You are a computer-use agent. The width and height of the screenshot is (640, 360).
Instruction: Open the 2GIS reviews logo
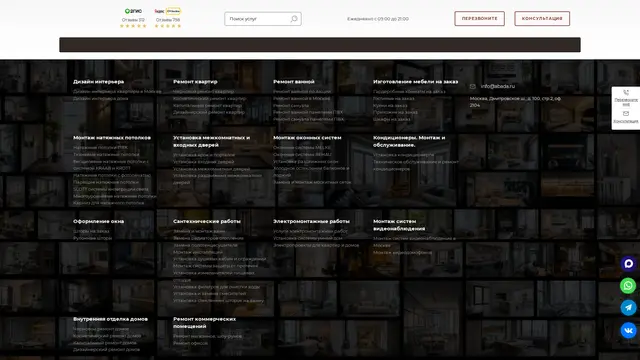pos(133,11)
